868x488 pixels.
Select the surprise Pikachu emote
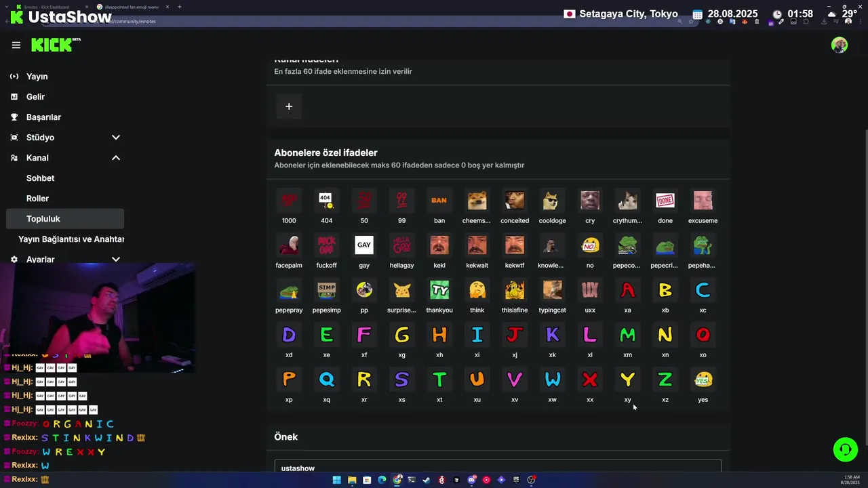[x=401, y=290]
